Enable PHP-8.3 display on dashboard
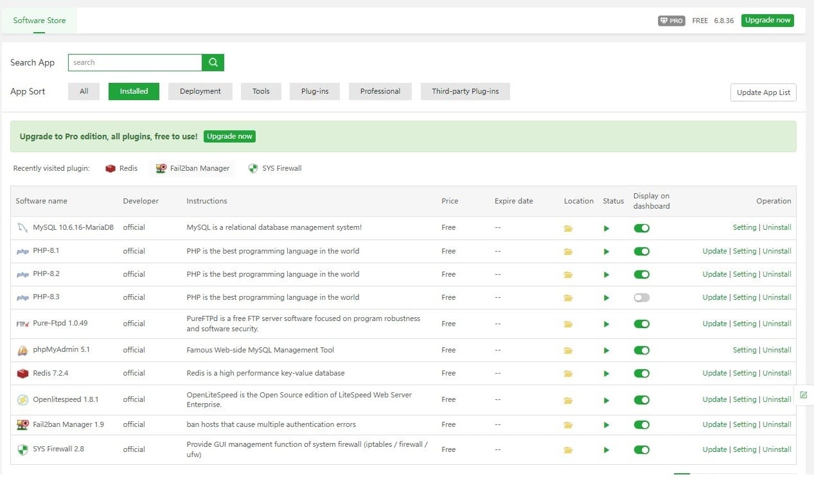Screen dimensions: 814x504 [x=641, y=298]
